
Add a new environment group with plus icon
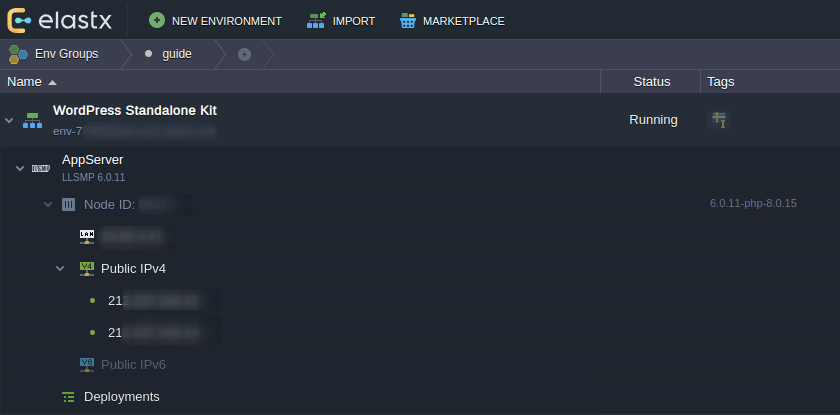tap(244, 54)
